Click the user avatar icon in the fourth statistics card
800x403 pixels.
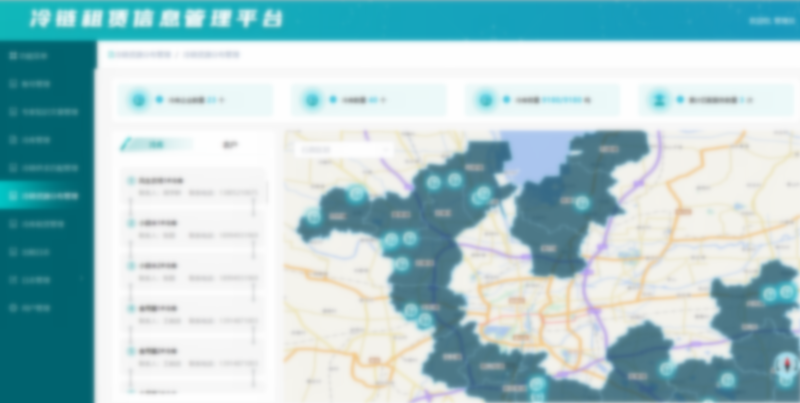(x=659, y=100)
